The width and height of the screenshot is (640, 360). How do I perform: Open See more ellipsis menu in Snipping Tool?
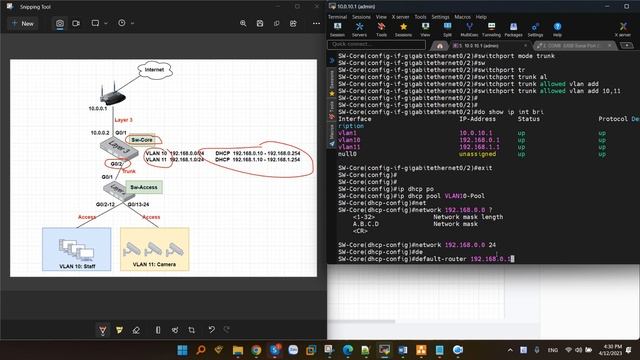click(316, 23)
